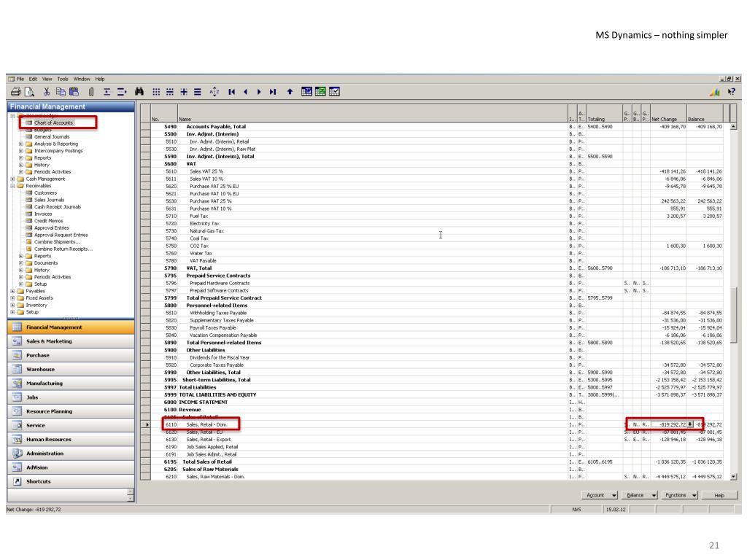Go to the next record

point(259,92)
